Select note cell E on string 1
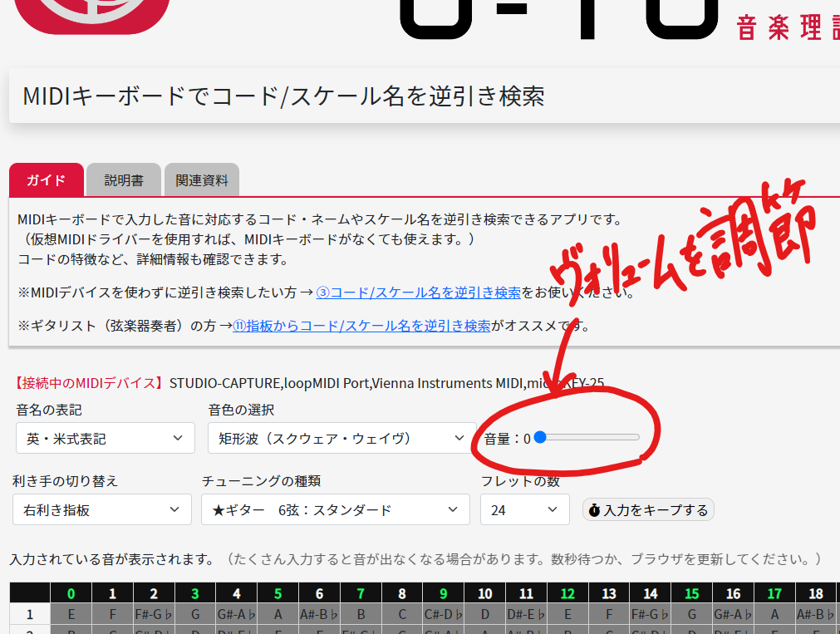 (71, 614)
